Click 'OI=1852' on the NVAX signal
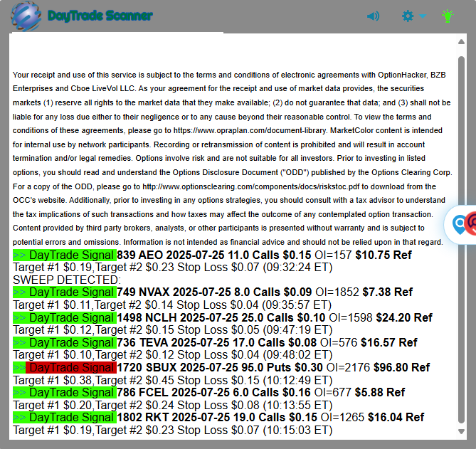Viewport: 476px width, 449px height. tap(337, 292)
